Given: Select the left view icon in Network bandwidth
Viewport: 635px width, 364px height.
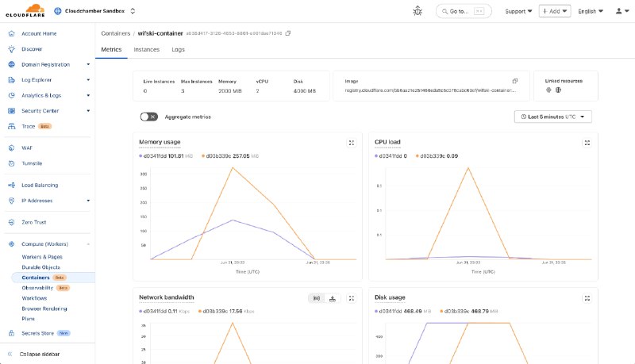Looking at the screenshot, I should pyautogui.click(x=316, y=298).
